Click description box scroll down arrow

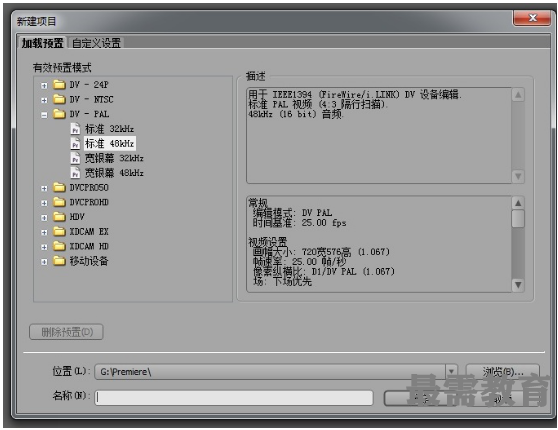[x=518, y=176]
